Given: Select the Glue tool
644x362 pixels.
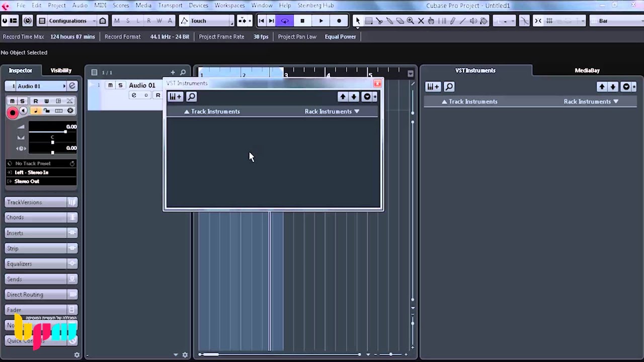Looking at the screenshot, I should 390,21.
